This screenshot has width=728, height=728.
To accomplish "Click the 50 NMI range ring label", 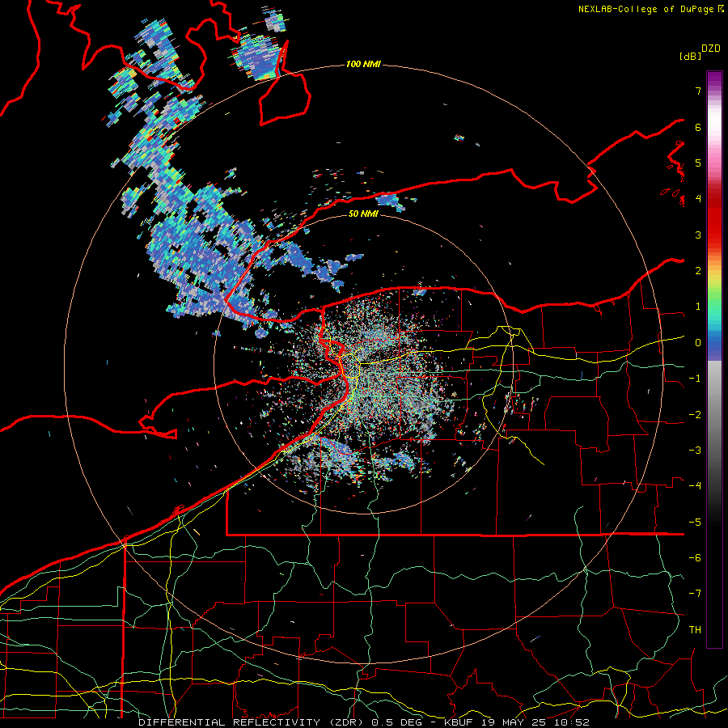I will pos(363,214).
